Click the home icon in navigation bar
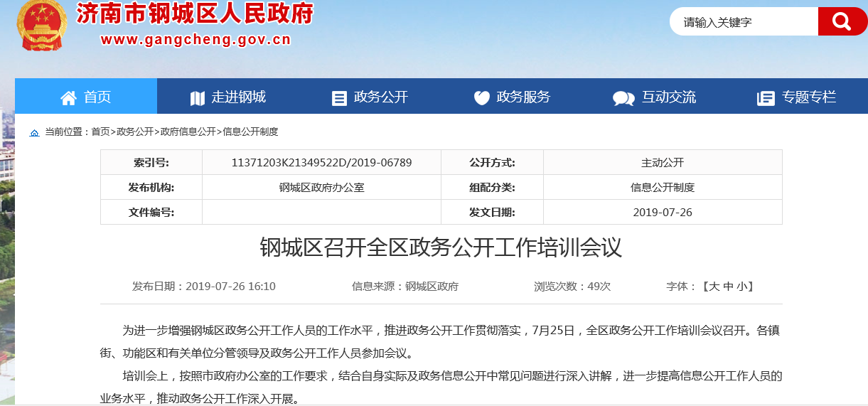 tap(68, 97)
